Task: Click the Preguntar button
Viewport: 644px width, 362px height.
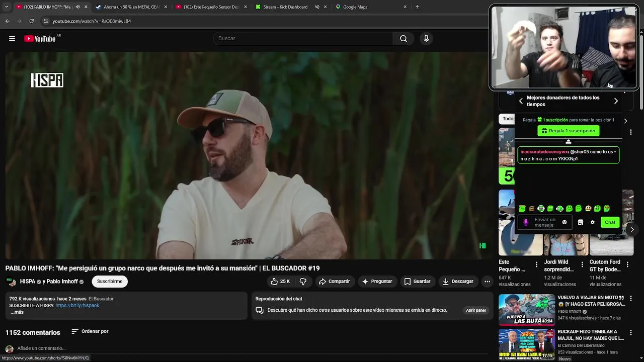Action: click(x=377, y=282)
